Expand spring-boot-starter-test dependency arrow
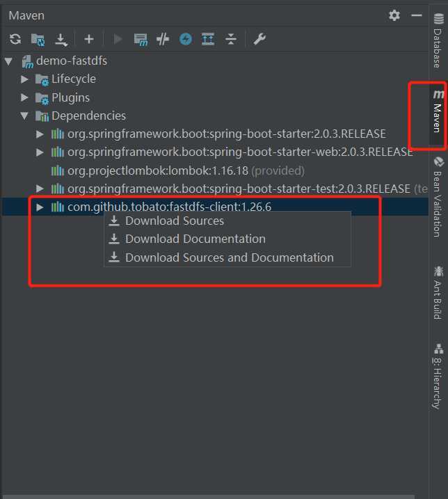This screenshot has height=499, width=448. coord(40,189)
